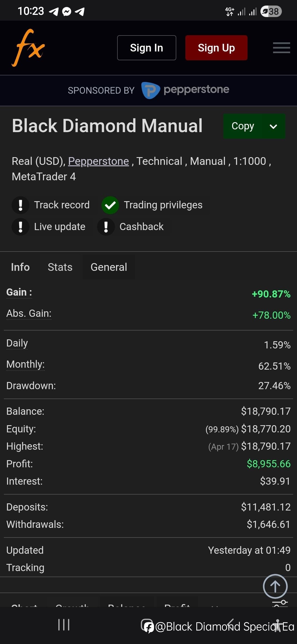The width and height of the screenshot is (297, 644).
Task: Tap the Trading privileges green checkmark
Action: (x=110, y=205)
